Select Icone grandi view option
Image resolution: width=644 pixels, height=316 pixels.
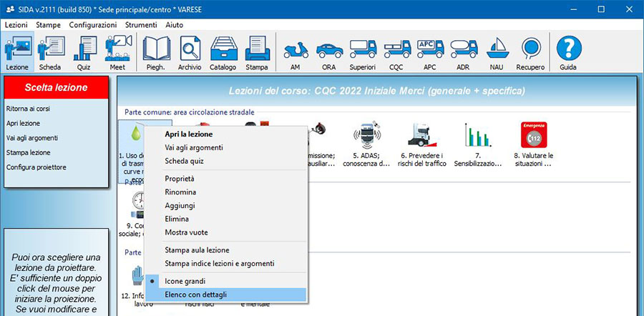[185, 281]
